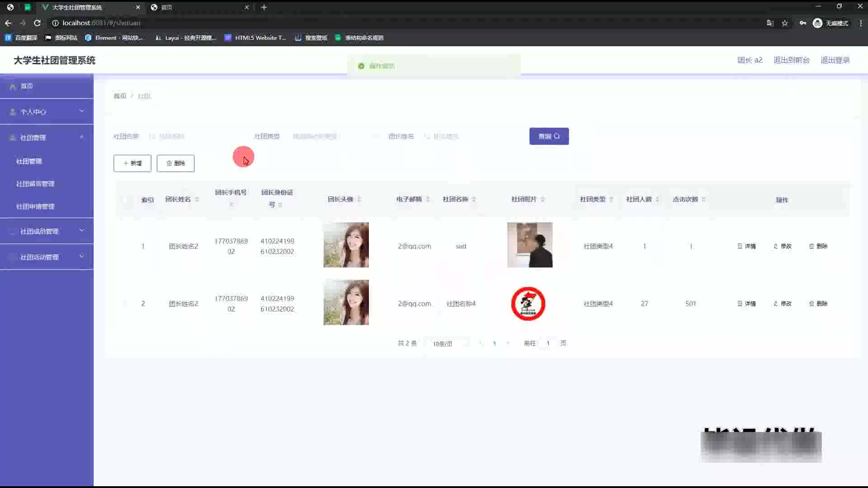The image size is (868, 488).
Task: Click the browser reload icon
Action: (37, 23)
